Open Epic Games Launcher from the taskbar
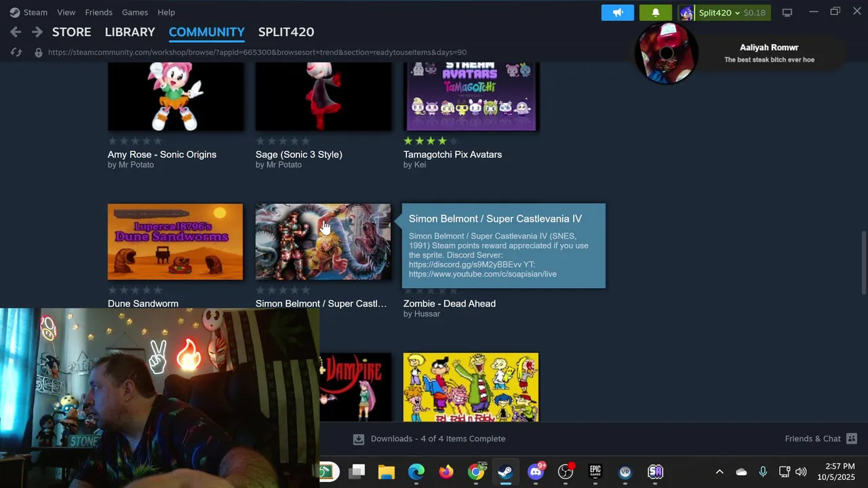868x488 pixels. pyautogui.click(x=595, y=472)
